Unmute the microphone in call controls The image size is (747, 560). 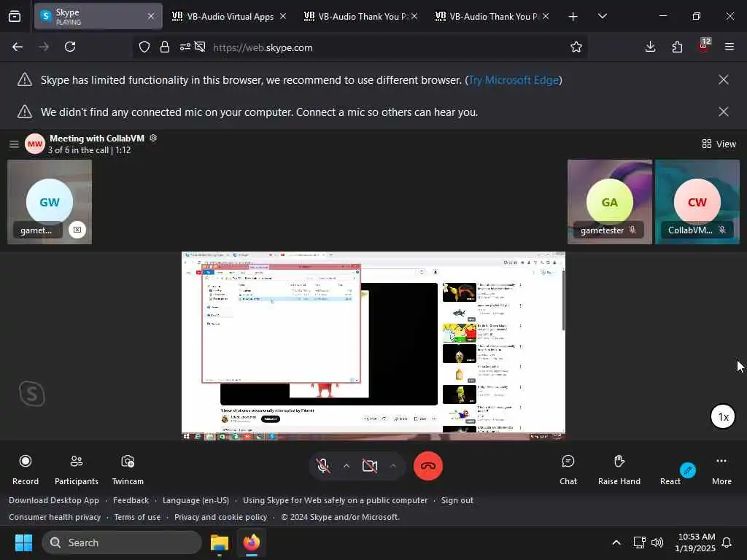[323, 466]
